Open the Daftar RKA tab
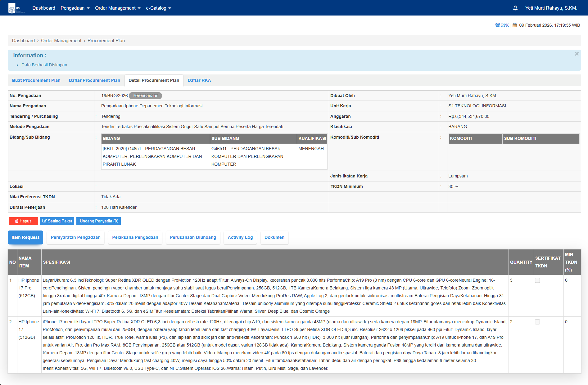This screenshot has height=385, width=588. pyautogui.click(x=199, y=80)
